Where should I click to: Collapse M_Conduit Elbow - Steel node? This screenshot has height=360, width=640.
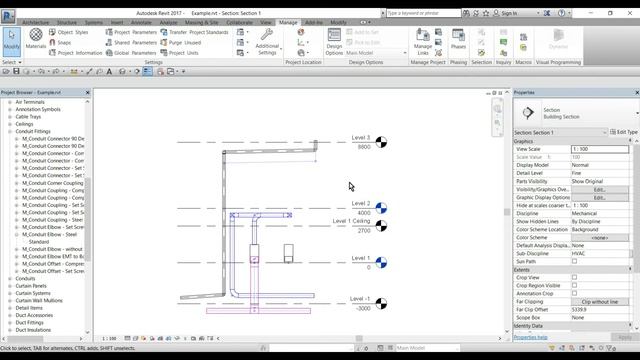pos(17,235)
